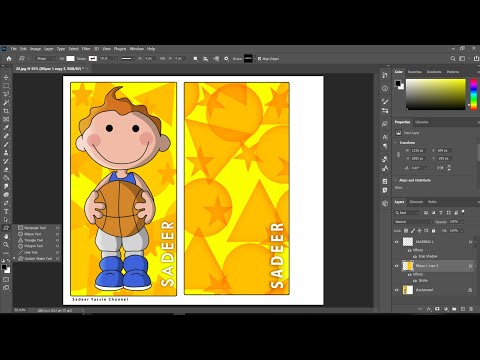Open the Opacity dropdown arrow
480x360 pixels.
[462, 222]
